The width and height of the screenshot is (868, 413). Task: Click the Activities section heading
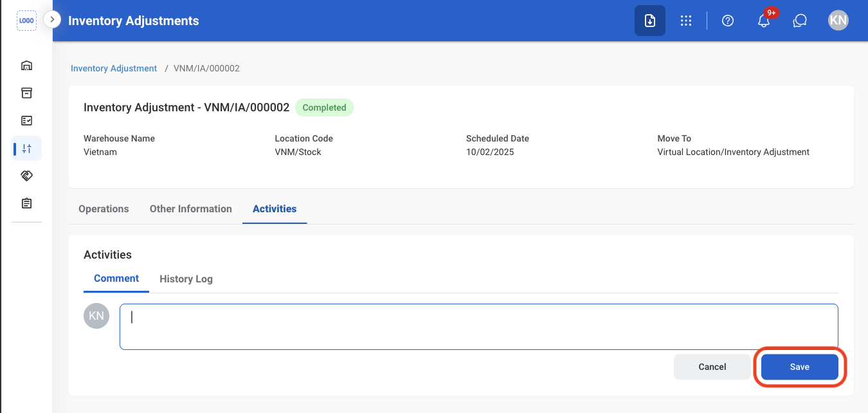point(107,255)
